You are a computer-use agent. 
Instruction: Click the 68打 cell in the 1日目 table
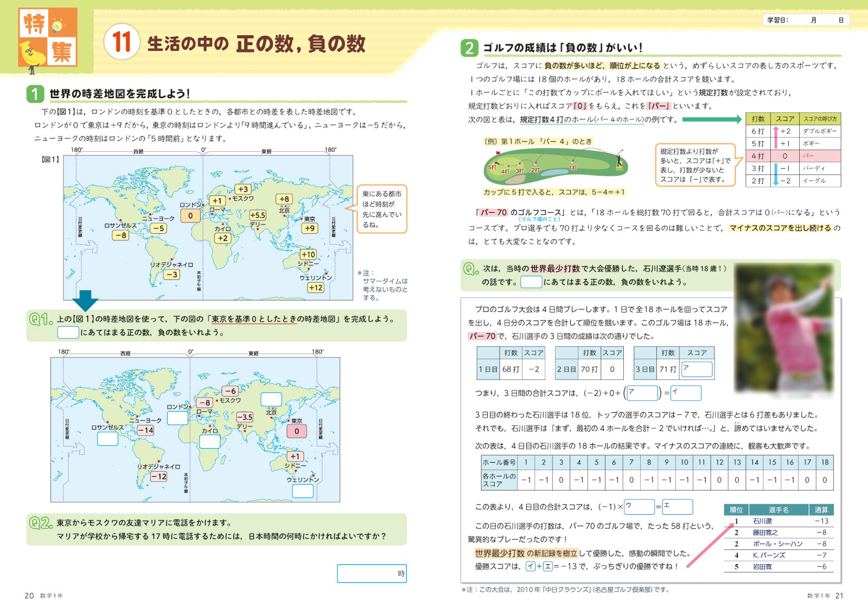tap(510, 369)
